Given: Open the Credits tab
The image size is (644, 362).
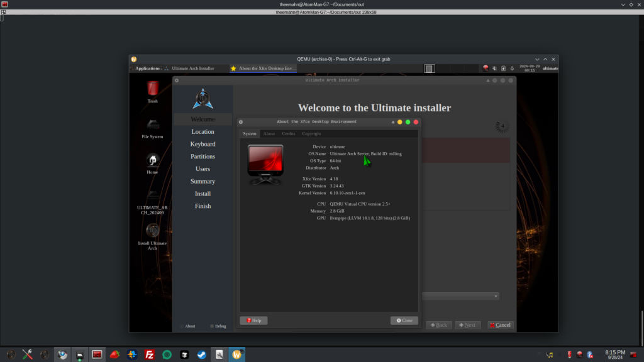Looking at the screenshot, I should coord(288,134).
